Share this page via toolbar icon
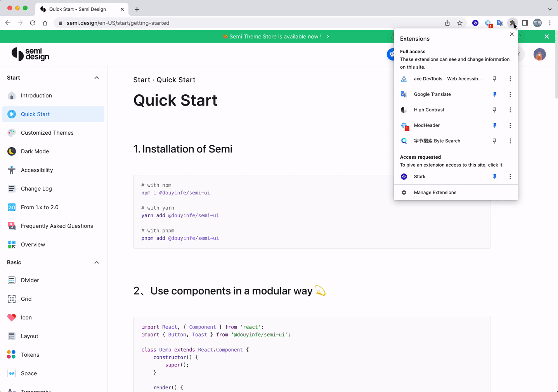 (447, 23)
